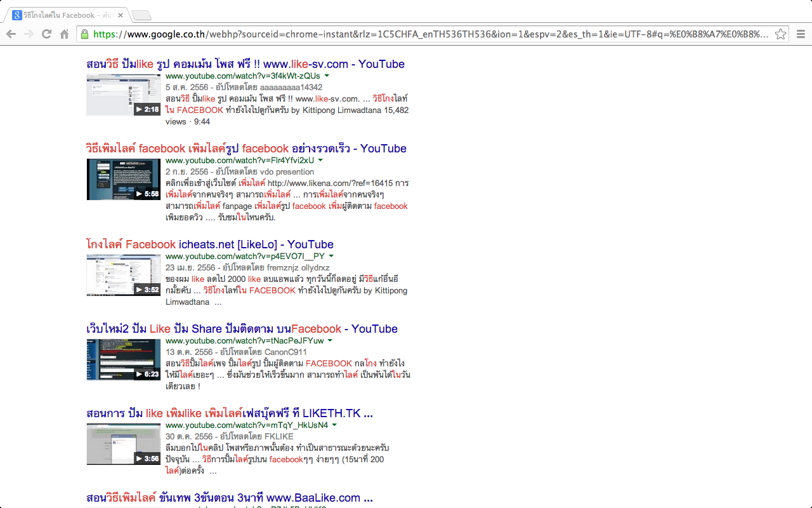Open result 'สอนวิธี ปั๊มlike รูป คอมเม้น โพส ฟรี'

pos(246,64)
